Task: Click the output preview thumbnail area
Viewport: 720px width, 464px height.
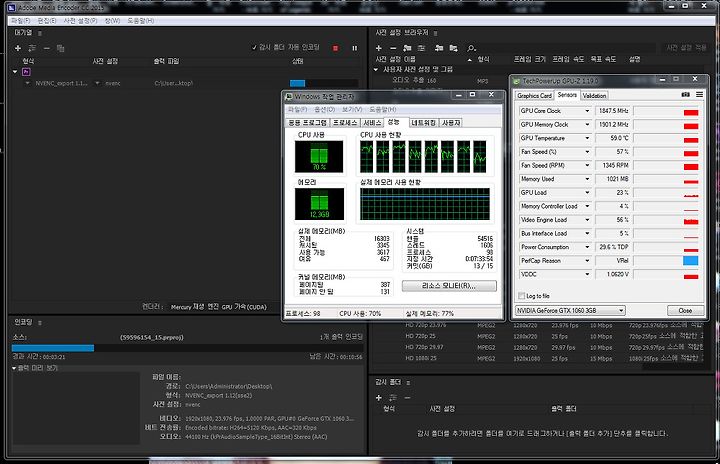Action: pyautogui.click(x=76, y=408)
